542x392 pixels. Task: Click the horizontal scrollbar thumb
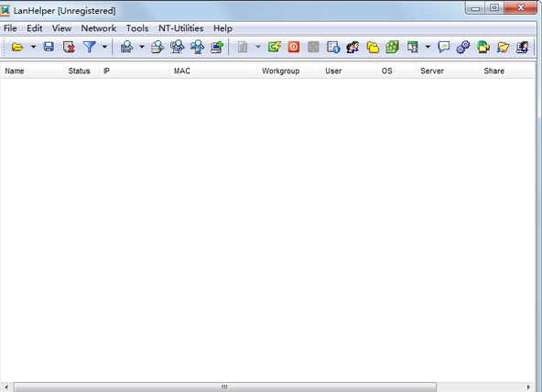tap(224, 387)
